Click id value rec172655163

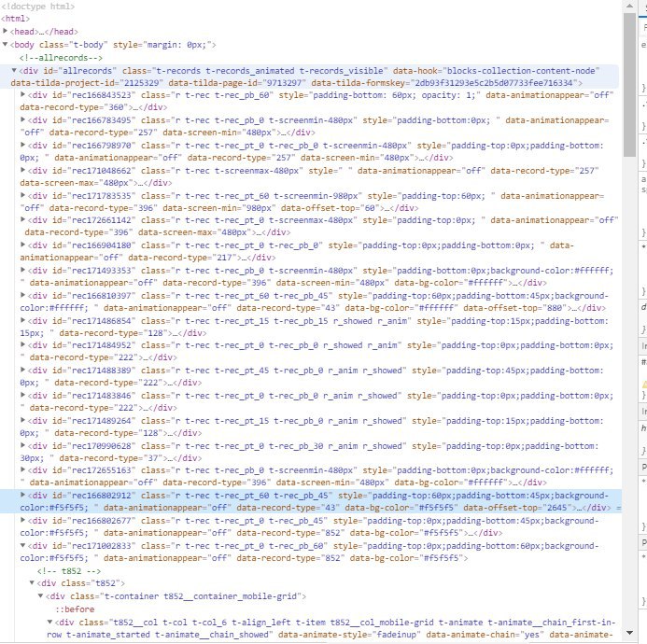(102, 470)
